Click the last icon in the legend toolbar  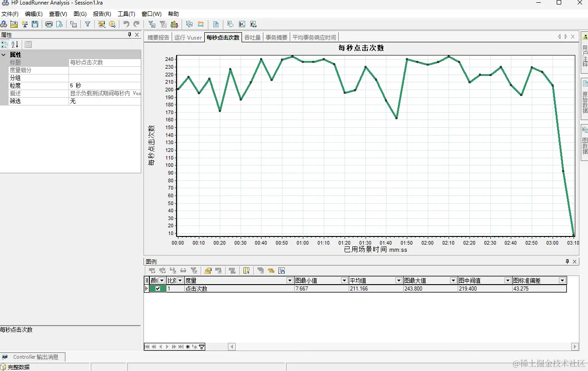(x=282, y=271)
